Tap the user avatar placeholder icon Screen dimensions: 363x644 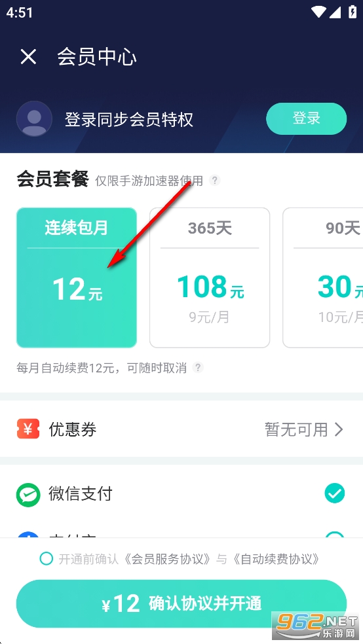pos(34,118)
